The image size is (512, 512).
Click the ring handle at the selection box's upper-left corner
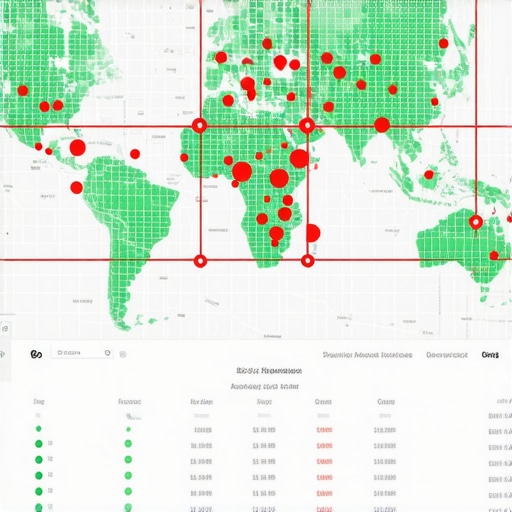(x=200, y=126)
